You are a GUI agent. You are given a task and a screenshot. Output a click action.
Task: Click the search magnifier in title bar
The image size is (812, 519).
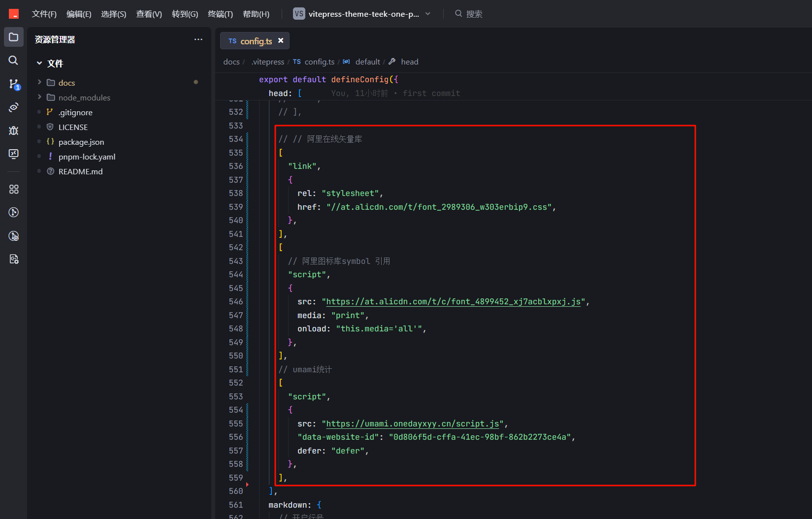point(458,13)
